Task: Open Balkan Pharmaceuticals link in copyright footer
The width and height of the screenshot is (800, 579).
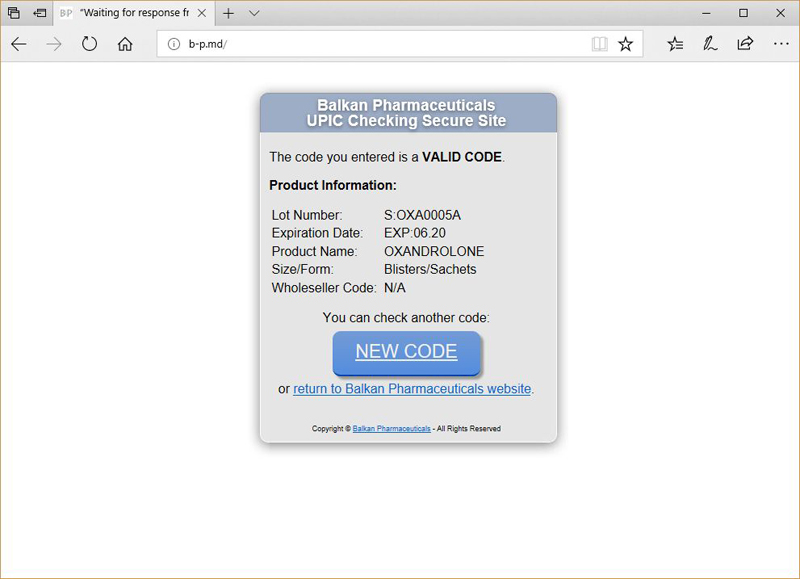Action: 391,429
